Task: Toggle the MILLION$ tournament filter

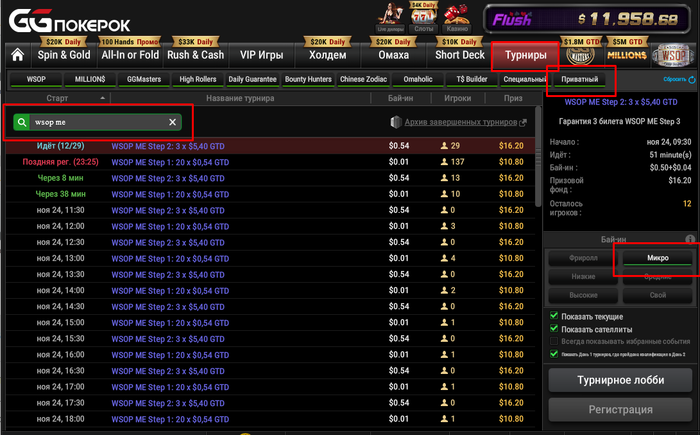Action: 90,79
